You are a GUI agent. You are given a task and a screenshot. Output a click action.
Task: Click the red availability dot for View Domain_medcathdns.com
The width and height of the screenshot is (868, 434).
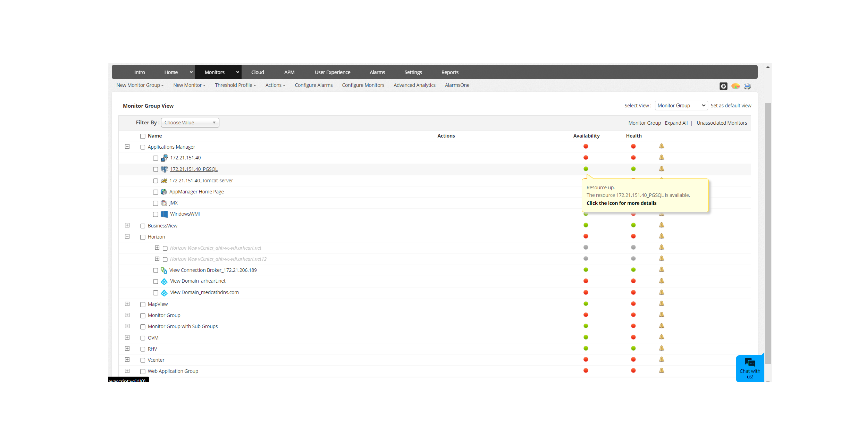[x=586, y=292]
